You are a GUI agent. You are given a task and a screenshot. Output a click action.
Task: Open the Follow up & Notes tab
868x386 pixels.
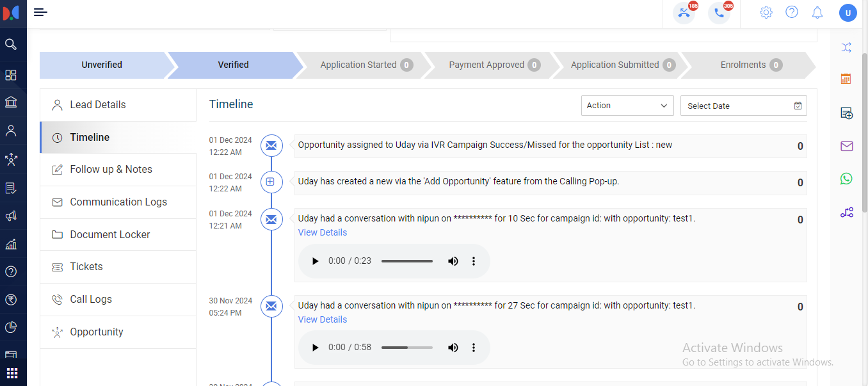tap(111, 170)
